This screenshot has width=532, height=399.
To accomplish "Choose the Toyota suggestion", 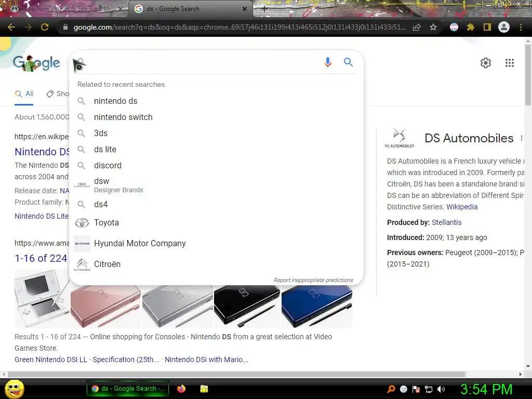I will coord(216,222).
